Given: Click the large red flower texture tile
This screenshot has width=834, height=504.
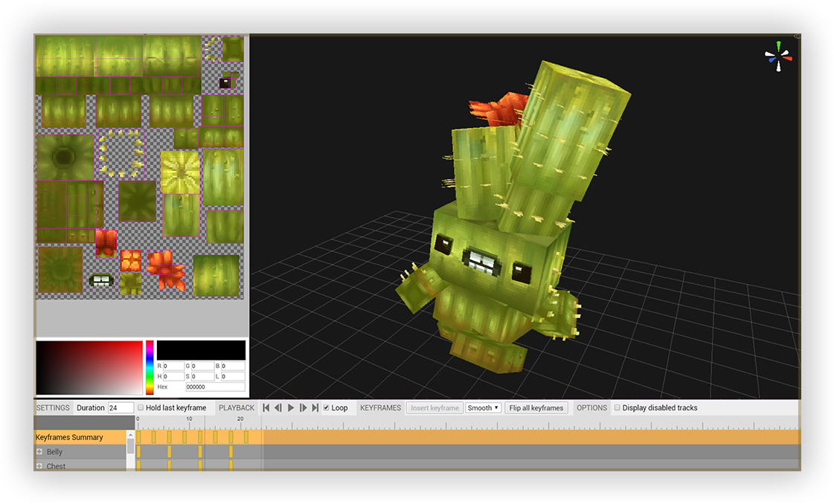Looking at the screenshot, I should [167, 270].
